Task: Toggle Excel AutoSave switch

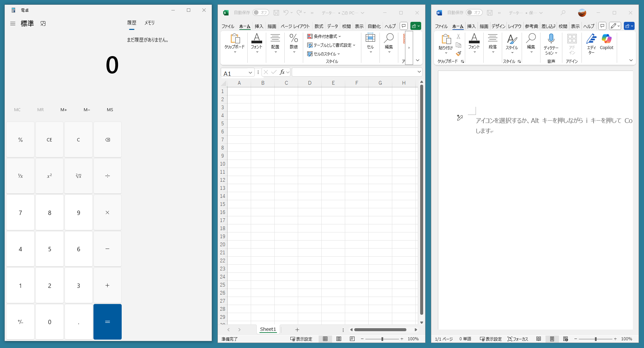Action: (260, 13)
